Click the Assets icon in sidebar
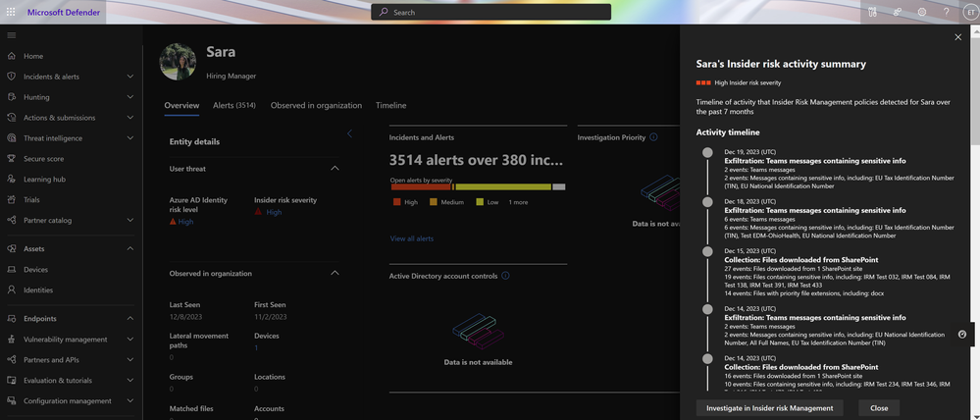This screenshot has width=980, height=420. (11, 248)
